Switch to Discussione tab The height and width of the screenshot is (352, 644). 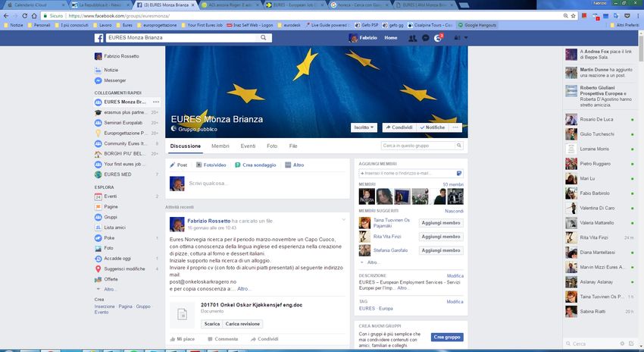[x=185, y=146]
